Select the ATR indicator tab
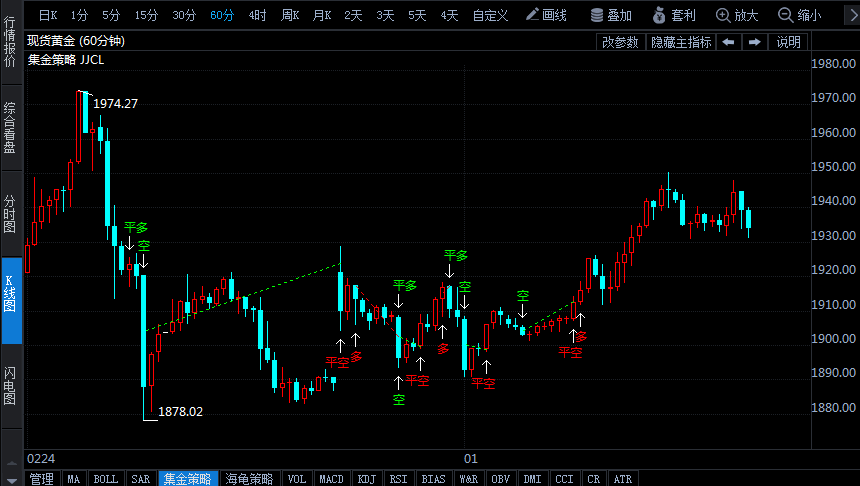The height and width of the screenshot is (486, 860). (623, 479)
